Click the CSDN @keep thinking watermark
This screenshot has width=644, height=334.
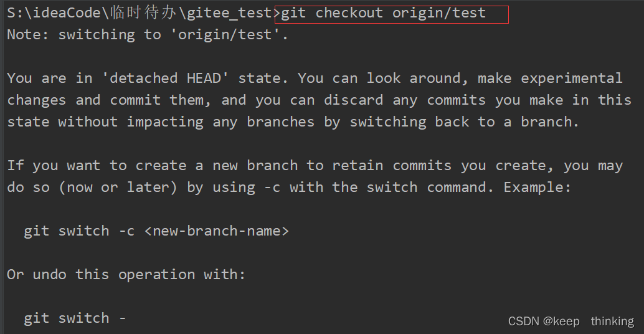pyautogui.click(x=571, y=322)
